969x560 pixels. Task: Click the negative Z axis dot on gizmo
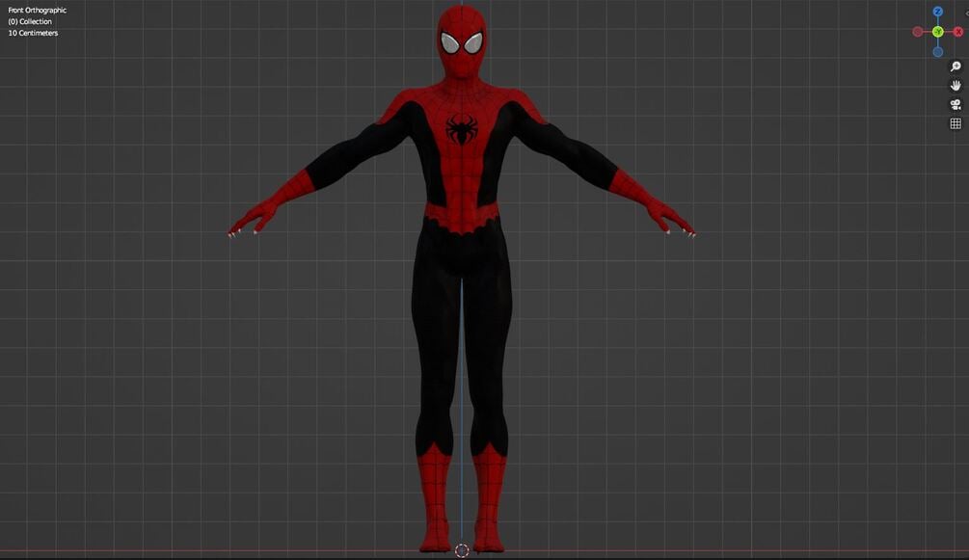(937, 52)
